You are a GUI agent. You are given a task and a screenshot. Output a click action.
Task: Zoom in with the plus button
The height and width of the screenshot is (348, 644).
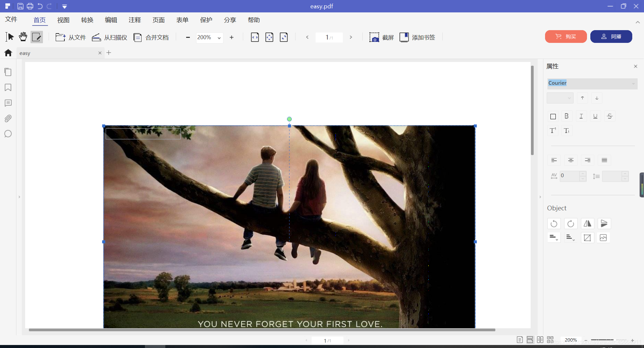tap(231, 37)
